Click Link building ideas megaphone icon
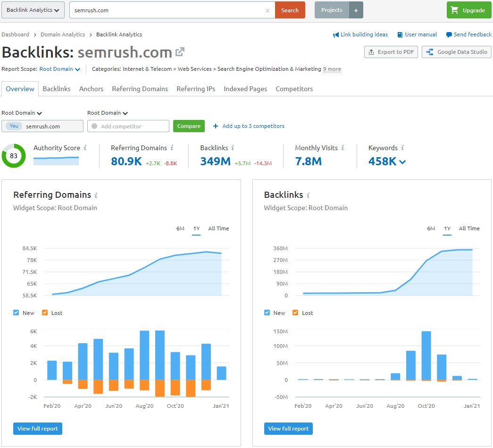 (336, 34)
